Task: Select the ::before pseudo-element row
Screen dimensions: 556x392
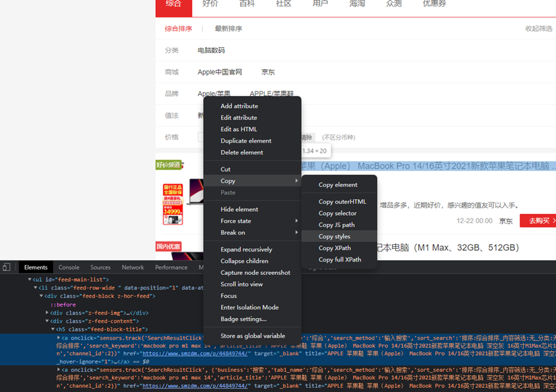Action: click(63, 305)
